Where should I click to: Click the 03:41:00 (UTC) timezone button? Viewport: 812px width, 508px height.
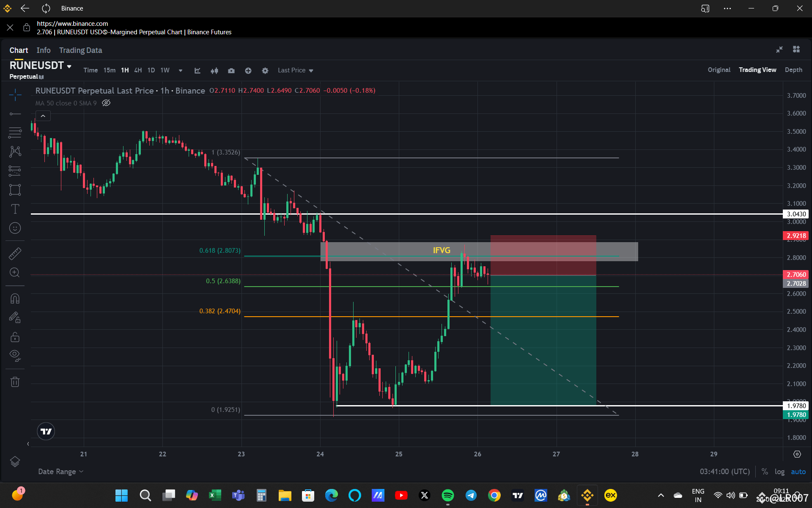click(x=725, y=472)
